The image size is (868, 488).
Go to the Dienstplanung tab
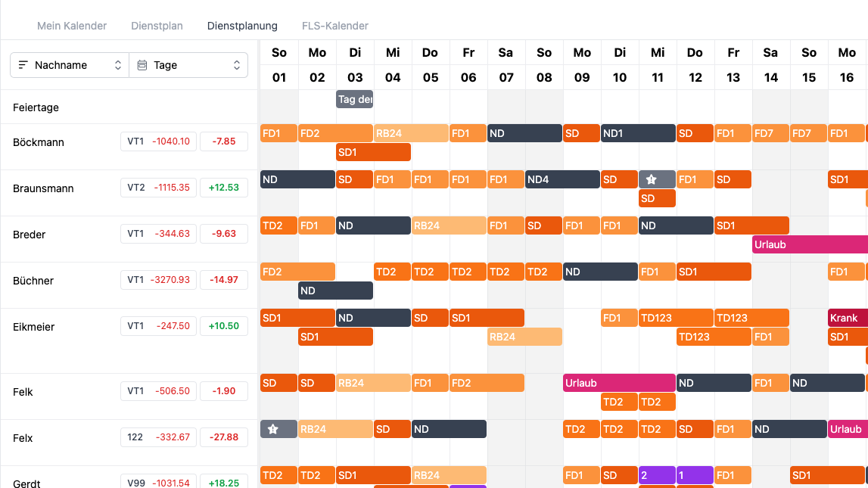242,26
